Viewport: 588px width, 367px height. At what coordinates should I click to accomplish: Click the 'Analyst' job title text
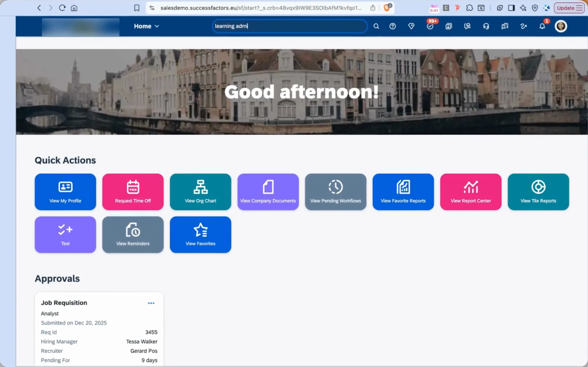(x=50, y=314)
